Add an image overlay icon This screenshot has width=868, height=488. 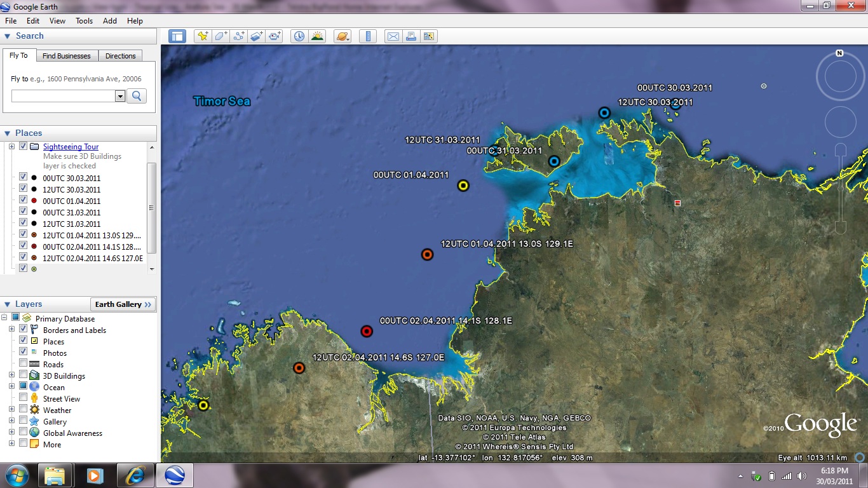256,36
